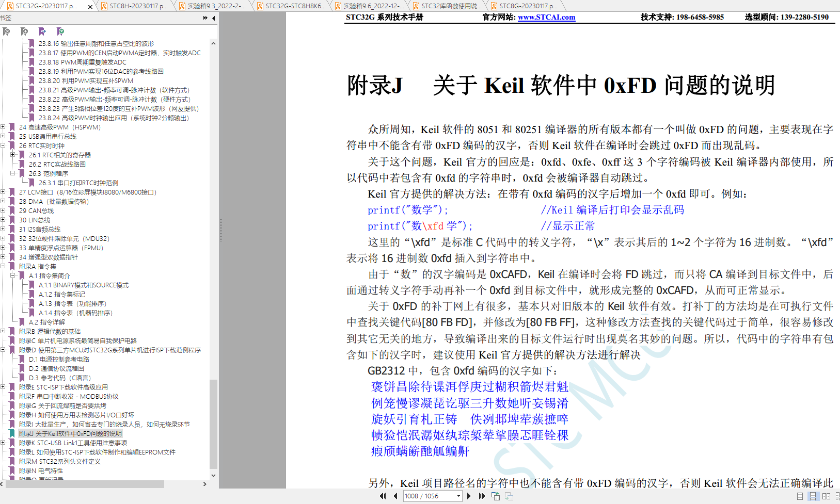Viewport: 840px width, 504px height.
Task: Open bookmark A.1.1 BINARY模式和SOURCE模式
Action: 84,285
